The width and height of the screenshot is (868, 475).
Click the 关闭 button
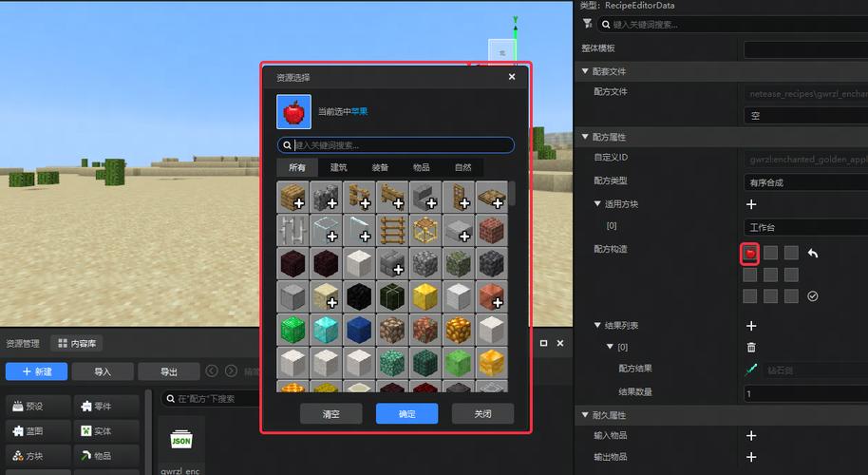[482, 413]
